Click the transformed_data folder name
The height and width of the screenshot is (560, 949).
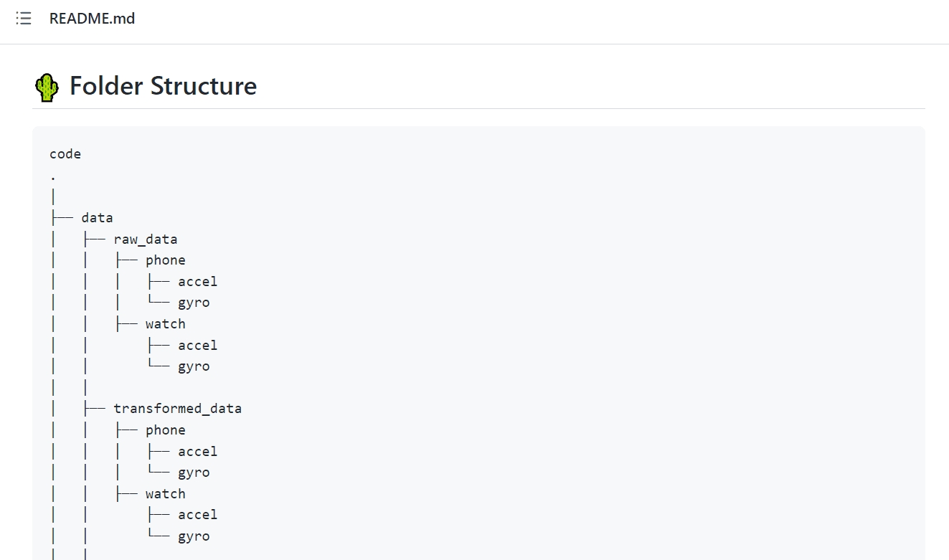point(177,408)
